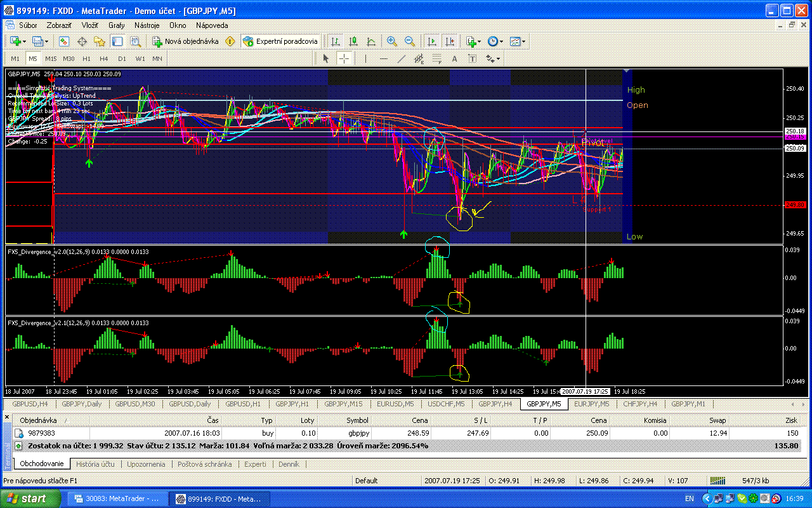This screenshot has width=812, height=508.
Task: Select the Crosshair cursor tool
Action: tap(344, 58)
